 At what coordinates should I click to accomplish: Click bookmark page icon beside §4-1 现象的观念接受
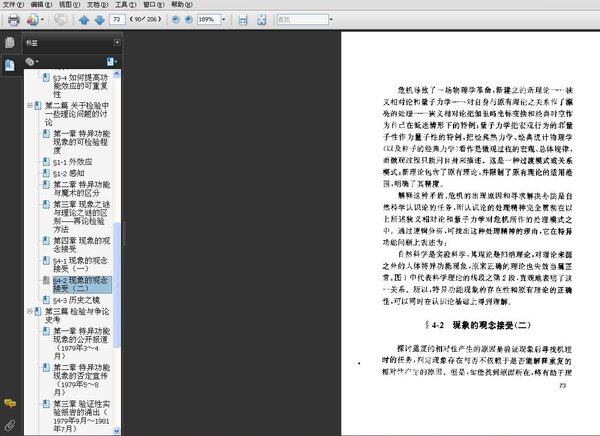coord(46,260)
